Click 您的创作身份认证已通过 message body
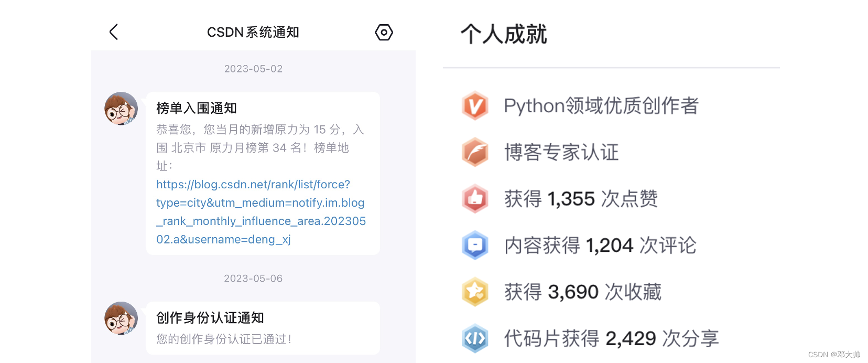The height and width of the screenshot is (363, 868). click(224, 339)
